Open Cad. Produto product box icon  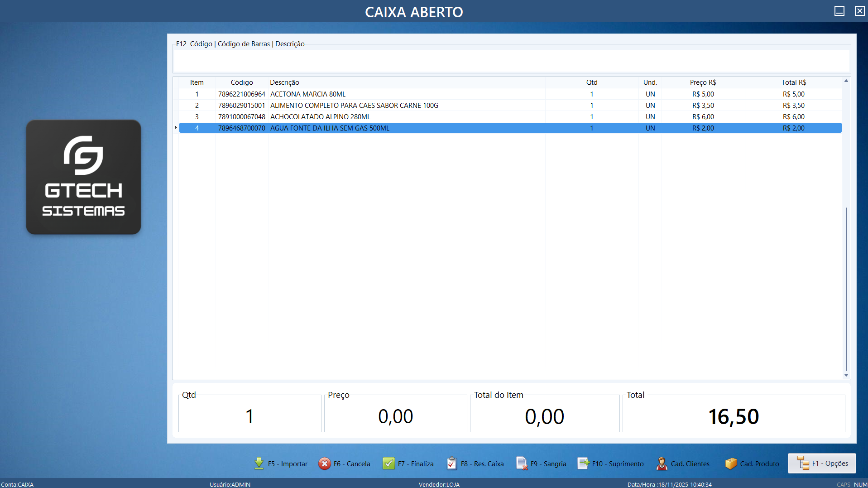(x=731, y=463)
